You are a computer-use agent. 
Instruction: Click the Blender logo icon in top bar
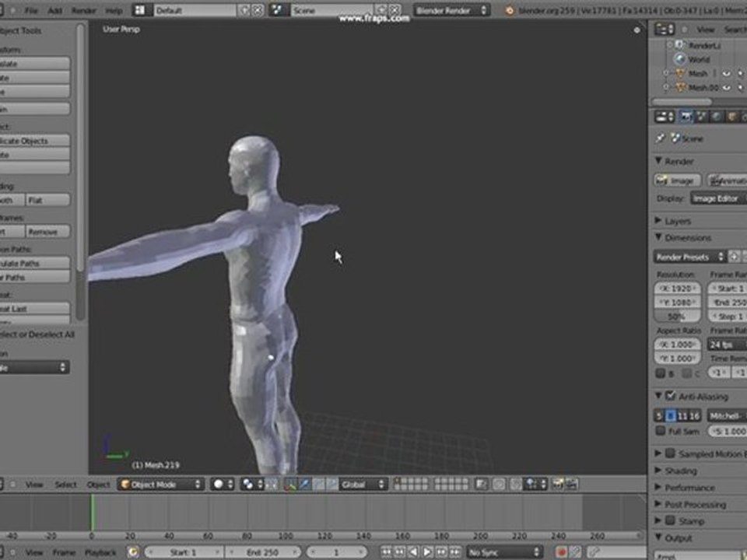[509, 10]
